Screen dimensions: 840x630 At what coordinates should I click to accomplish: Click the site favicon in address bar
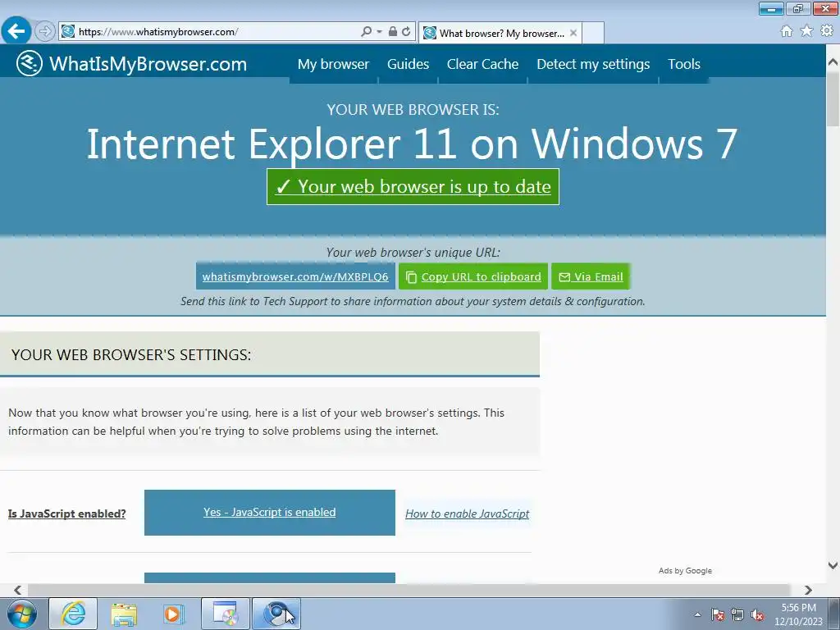[x=68, y=32]
